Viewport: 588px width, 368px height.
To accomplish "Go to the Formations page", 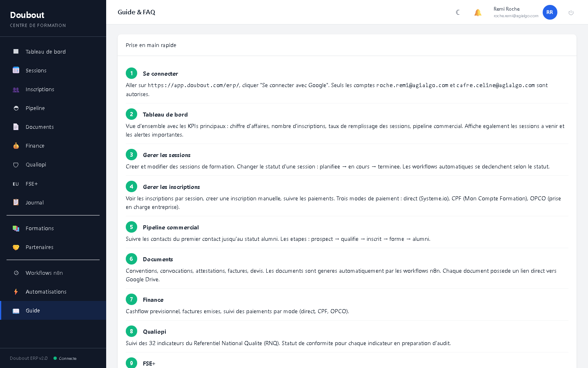I will pyautogui.click(x=40, y=228).
